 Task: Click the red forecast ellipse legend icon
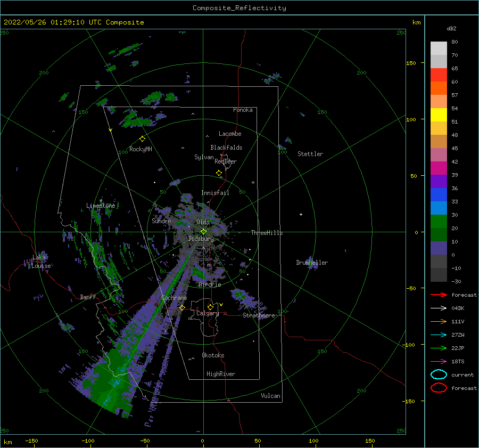click(439, 388)
